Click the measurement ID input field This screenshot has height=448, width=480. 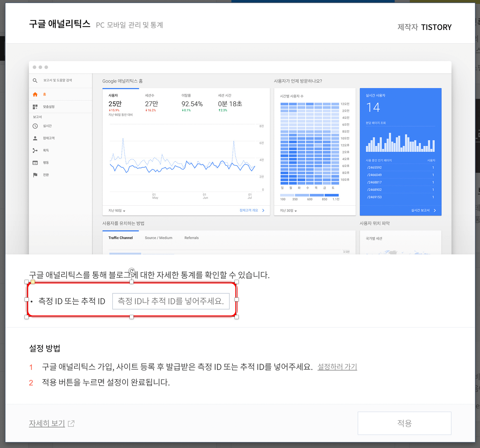[171, 301]
